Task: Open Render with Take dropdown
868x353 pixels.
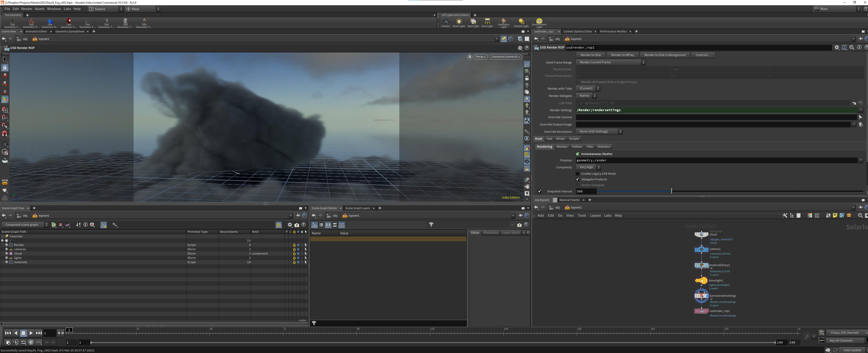Action: coord(588,89)
